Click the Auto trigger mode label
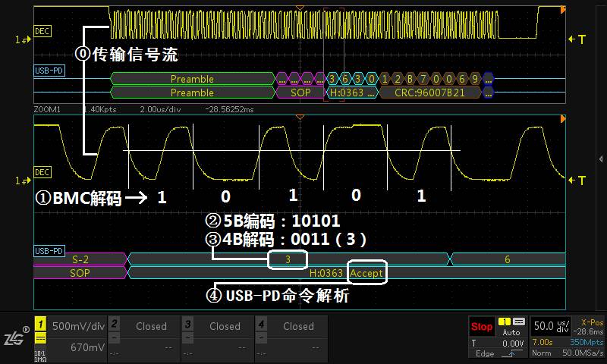607x364 pixels. tap(511, 332)
